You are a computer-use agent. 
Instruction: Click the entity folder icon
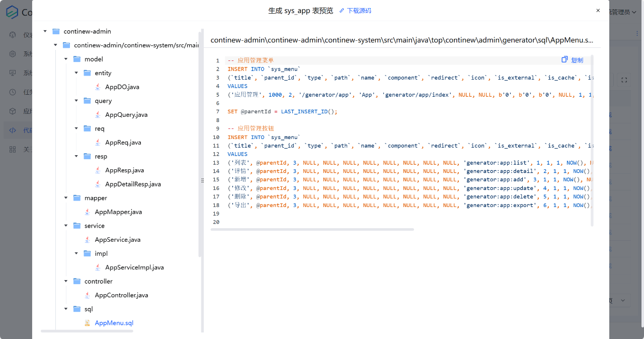pyautogui.click(x=87, y=73)
